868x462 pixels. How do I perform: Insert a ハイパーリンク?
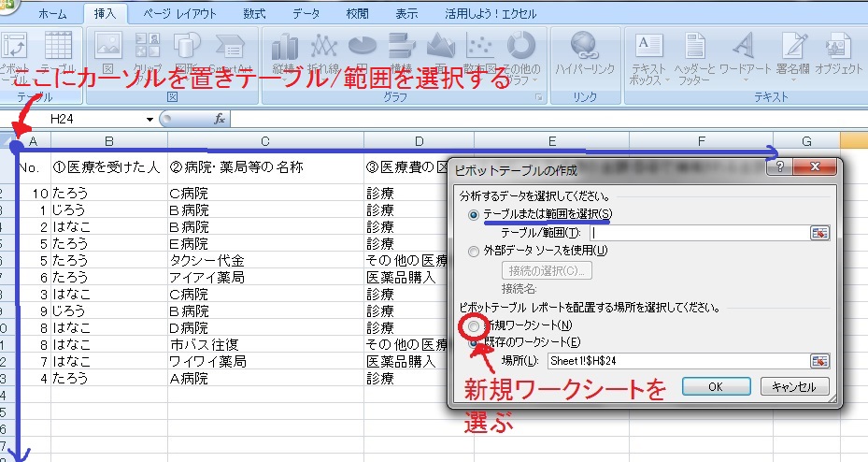(585, 53)
